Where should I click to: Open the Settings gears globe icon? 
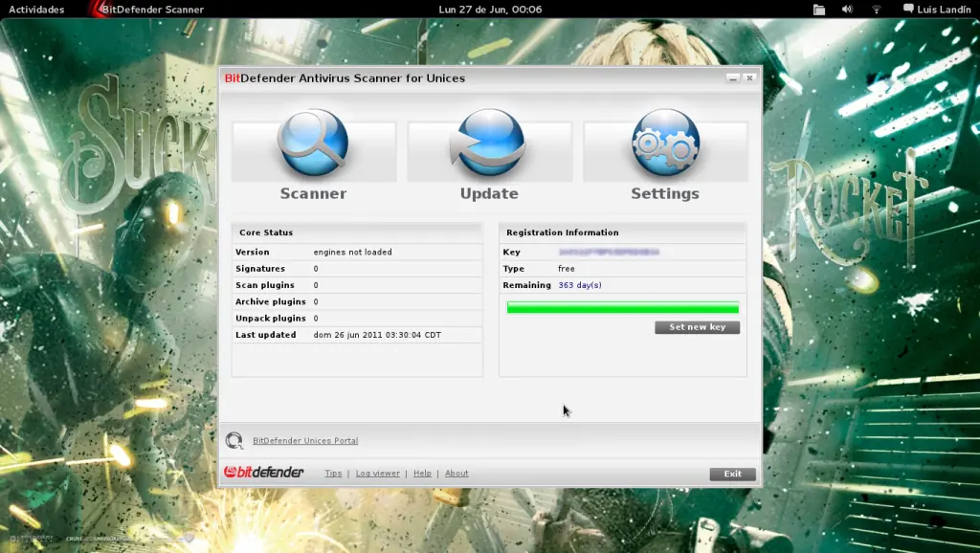tap(665, 144)
